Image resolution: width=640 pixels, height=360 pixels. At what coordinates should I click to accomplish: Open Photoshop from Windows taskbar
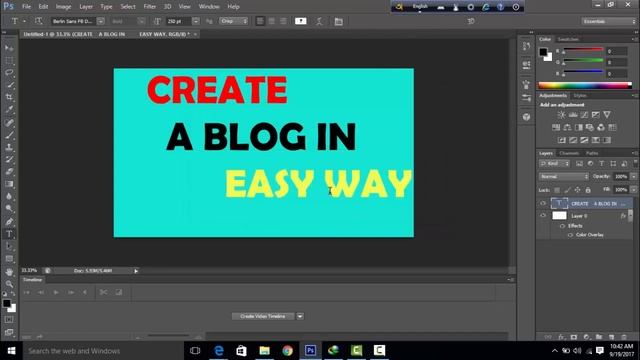pos(310,350)
